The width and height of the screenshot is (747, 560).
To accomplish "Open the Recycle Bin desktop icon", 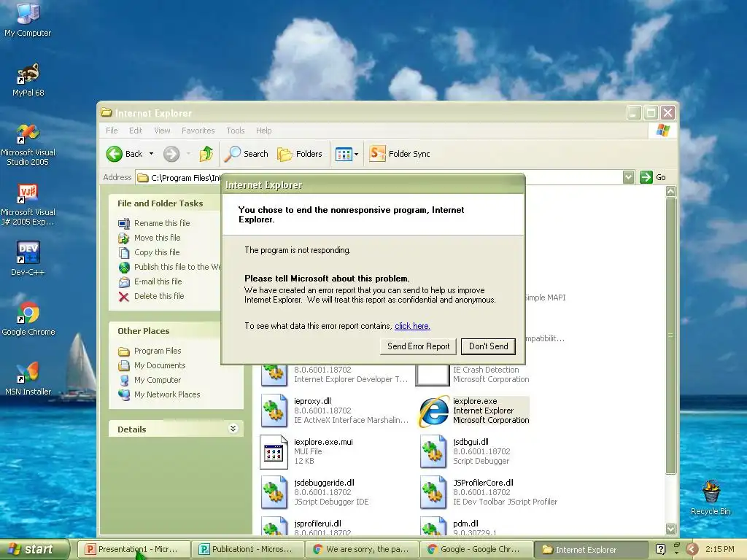I will [711, 498].
